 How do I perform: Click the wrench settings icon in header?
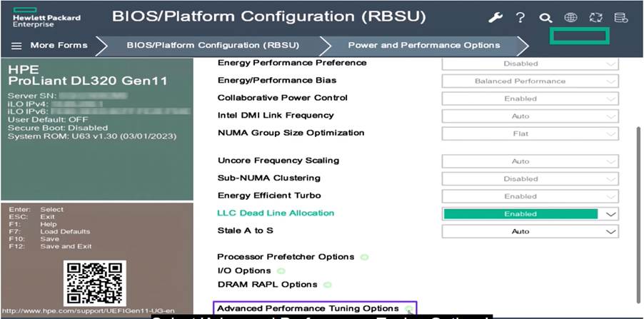click(495, 17)
